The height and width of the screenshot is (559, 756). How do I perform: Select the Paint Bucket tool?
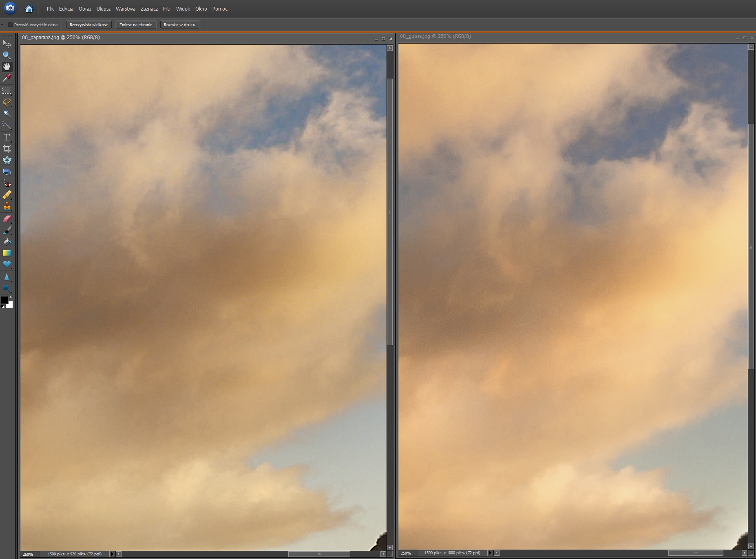tap(7, 242)
